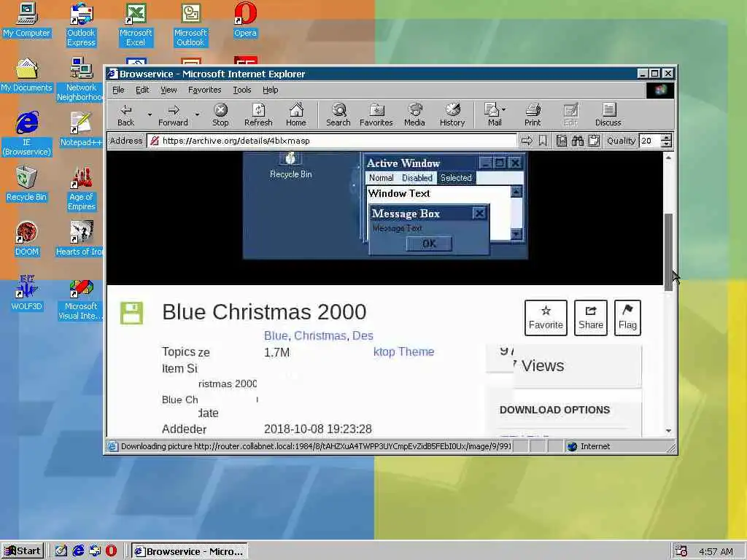747x560 pixels.
Task: Click the bookmark icon beside address bar
Action: pos(543,141)
